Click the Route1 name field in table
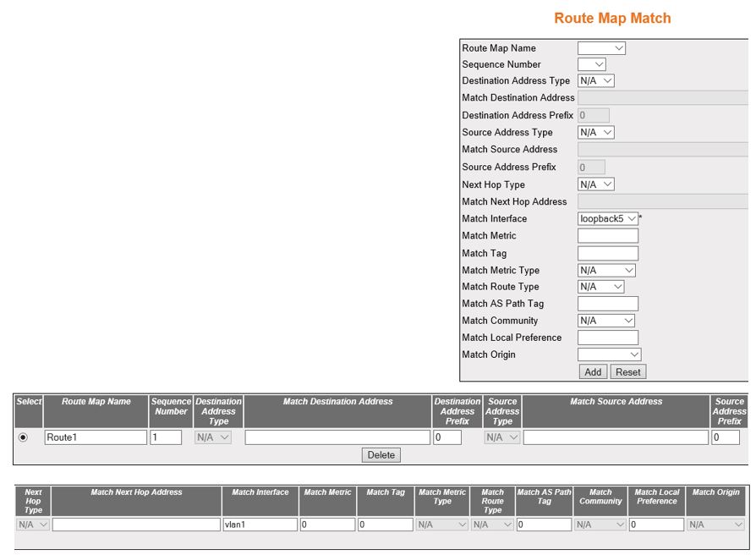Viewport: 756px width, 555px height. [x=96, y=437]
